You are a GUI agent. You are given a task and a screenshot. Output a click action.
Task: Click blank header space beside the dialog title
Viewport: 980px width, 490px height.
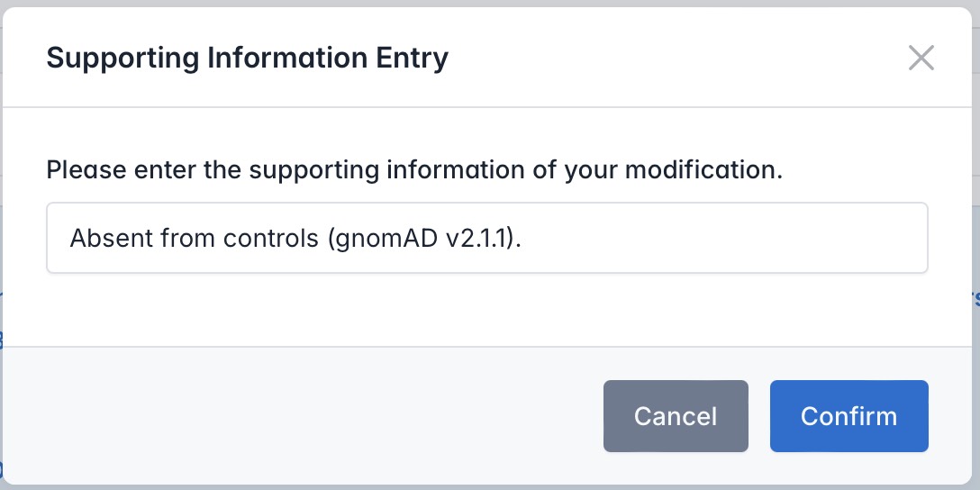[x=676, y=59]
